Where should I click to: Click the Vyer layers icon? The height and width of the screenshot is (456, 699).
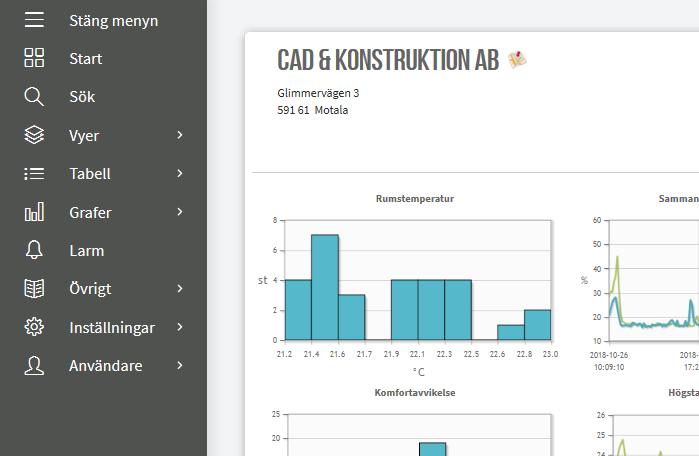(x=34, y=135)
